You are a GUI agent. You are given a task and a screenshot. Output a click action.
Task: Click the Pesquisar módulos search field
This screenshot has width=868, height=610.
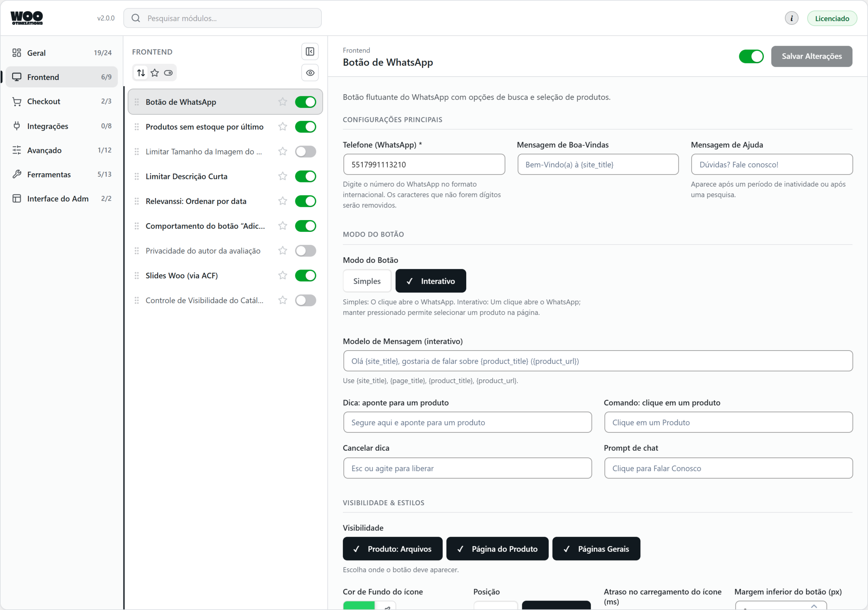coord(222,18)
